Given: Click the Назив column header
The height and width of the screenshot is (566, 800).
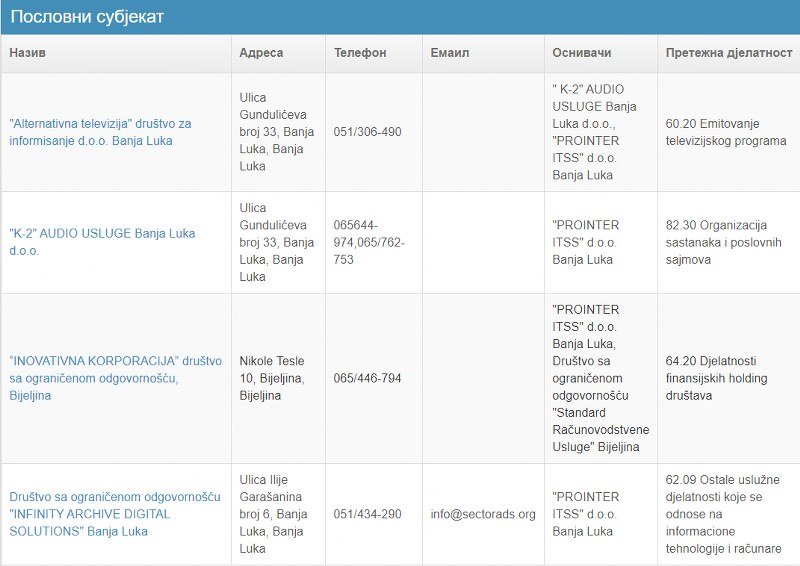Looking at the screenshot, I should pyautogui.click(x=28, y=53).
